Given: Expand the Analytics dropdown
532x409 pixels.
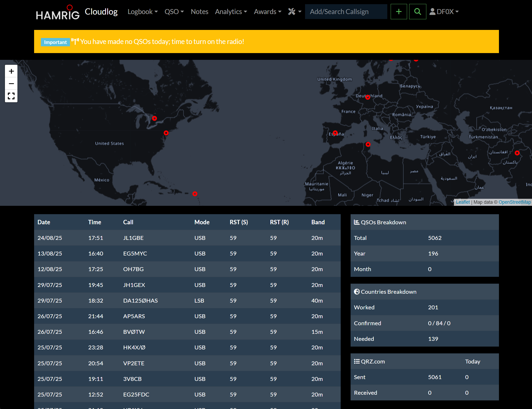Looking at the screenshot, I should tap(231, 12).
